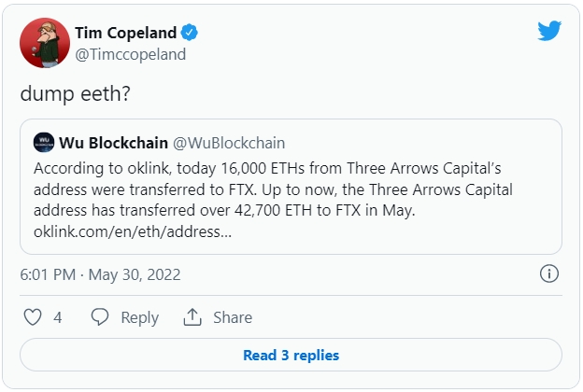Click the heart like icon
The height and width of the screenshot is (392, 583).
click(33, 317)
